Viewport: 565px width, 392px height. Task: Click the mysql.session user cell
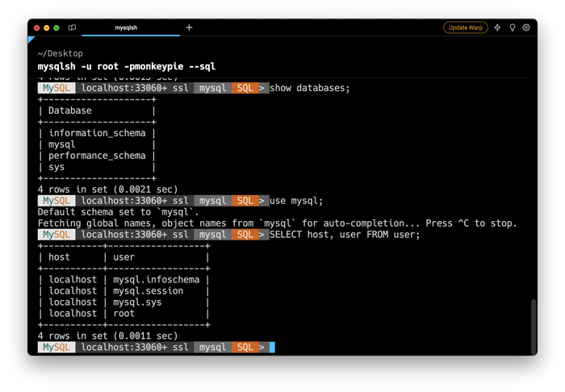click(x=148, y=291)
